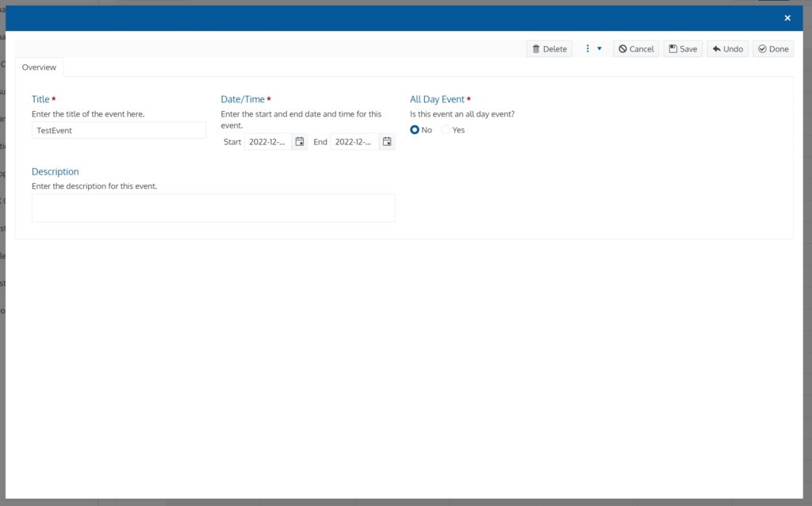Select the No radio option
812x506 pixels.
415,130
